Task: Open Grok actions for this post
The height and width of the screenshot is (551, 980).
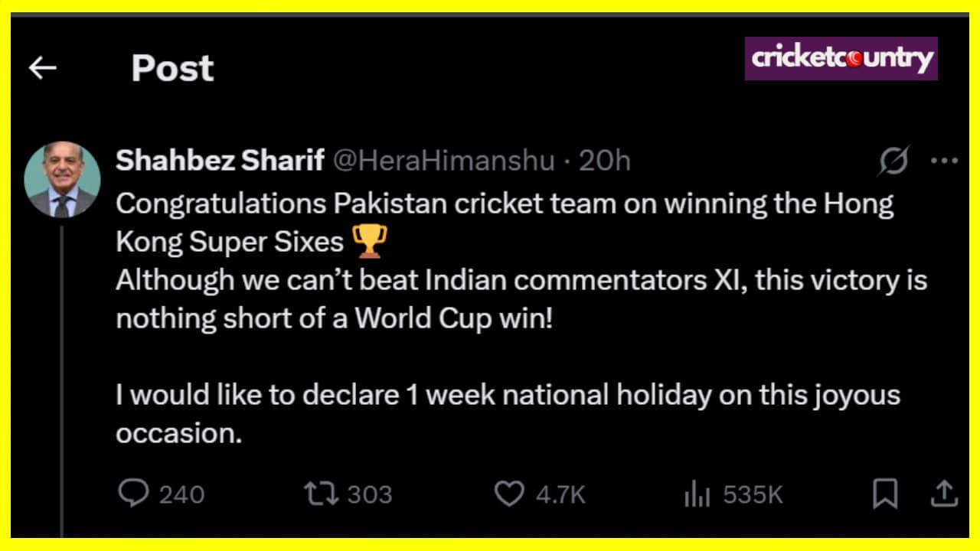Action: click(x=893, y=161)
